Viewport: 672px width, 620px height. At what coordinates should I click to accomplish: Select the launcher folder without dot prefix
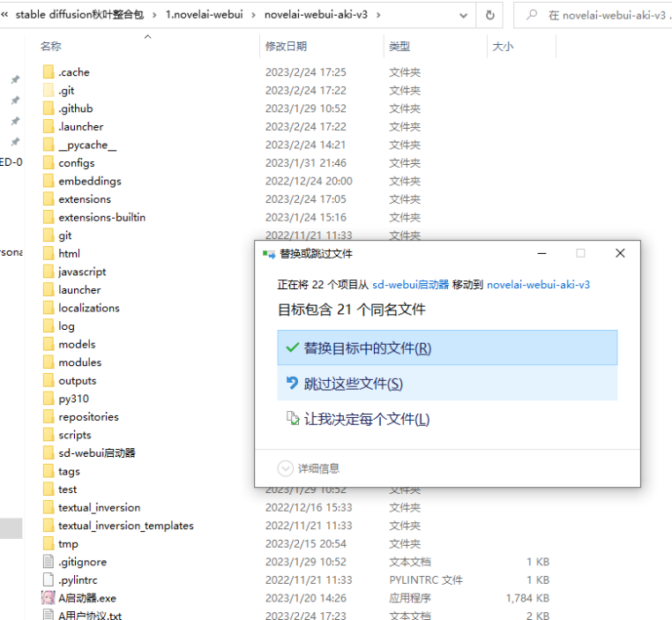(79, 289)
